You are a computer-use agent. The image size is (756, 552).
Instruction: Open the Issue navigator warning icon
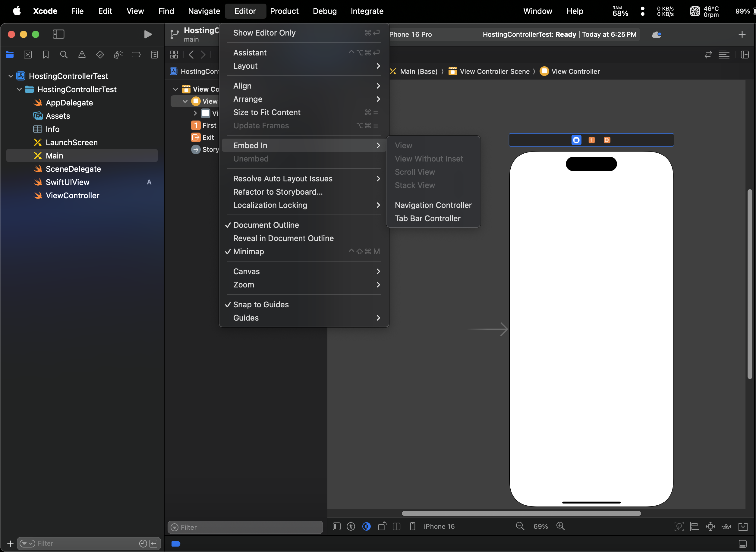coord(82,55)
